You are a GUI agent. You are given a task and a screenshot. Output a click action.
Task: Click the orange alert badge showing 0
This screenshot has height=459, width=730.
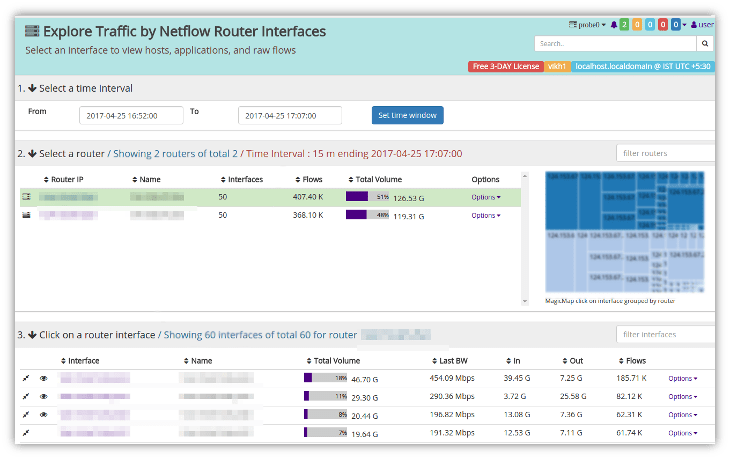coord(637,25)
